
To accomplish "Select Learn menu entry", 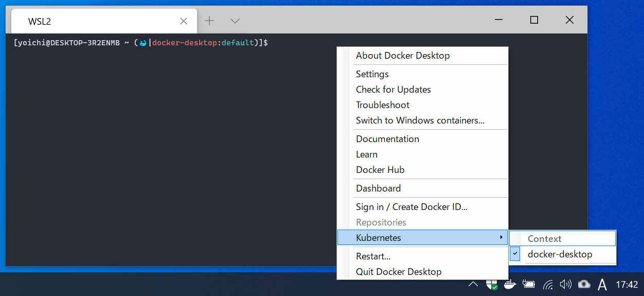I will (x=422, y=154).
